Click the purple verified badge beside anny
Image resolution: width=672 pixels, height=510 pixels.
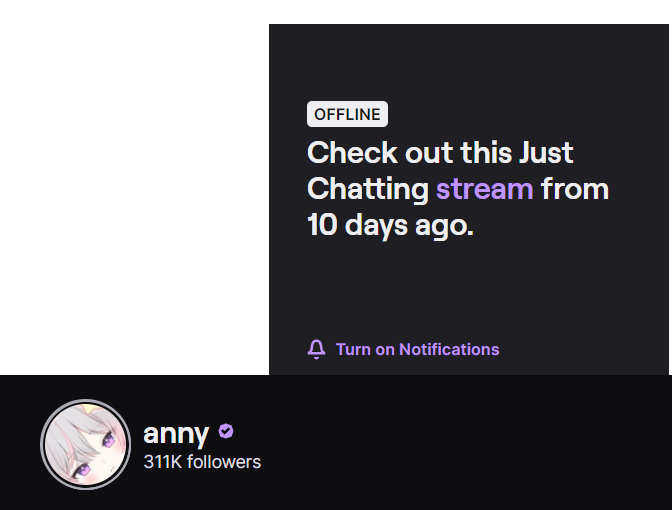click(226, 432)
